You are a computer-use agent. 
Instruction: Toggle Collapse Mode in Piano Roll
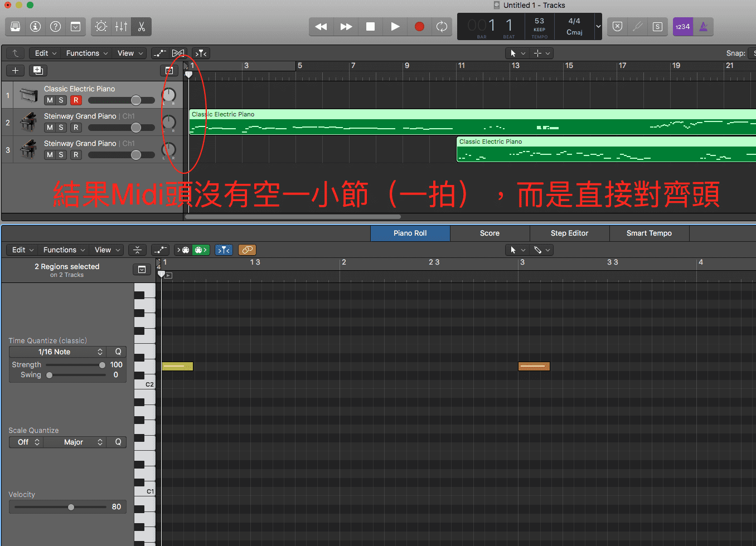137,250
